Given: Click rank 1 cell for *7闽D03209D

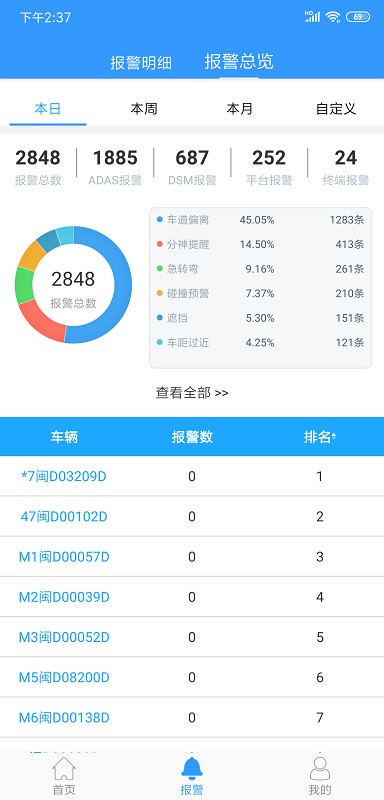Looking at the screenshot, I should 320,476.
